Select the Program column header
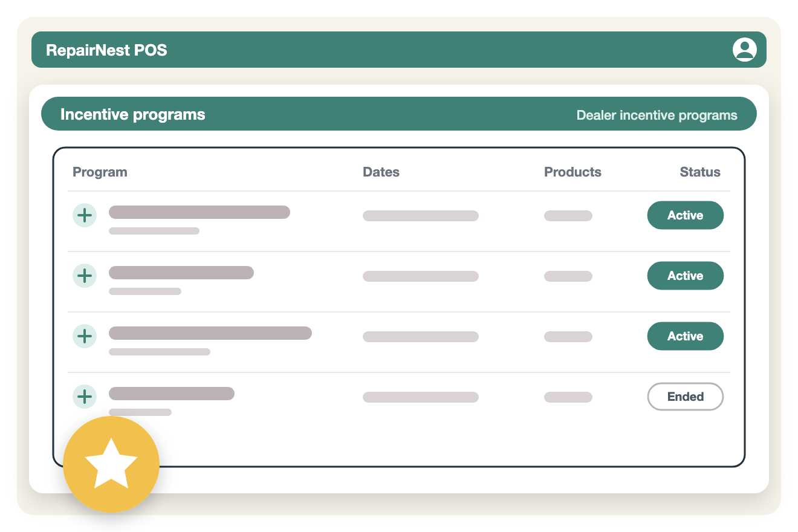798x532 pixels. pos(100,172)
